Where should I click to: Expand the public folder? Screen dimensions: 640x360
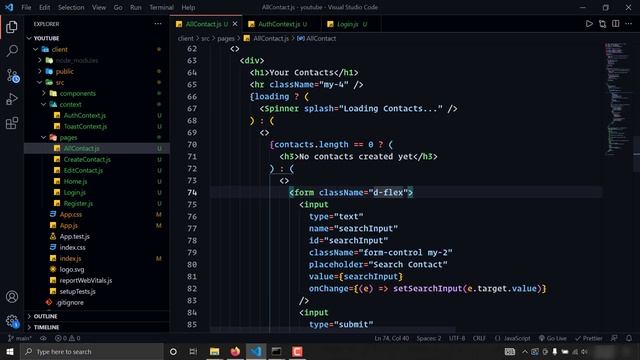click(x=40, y=71)
